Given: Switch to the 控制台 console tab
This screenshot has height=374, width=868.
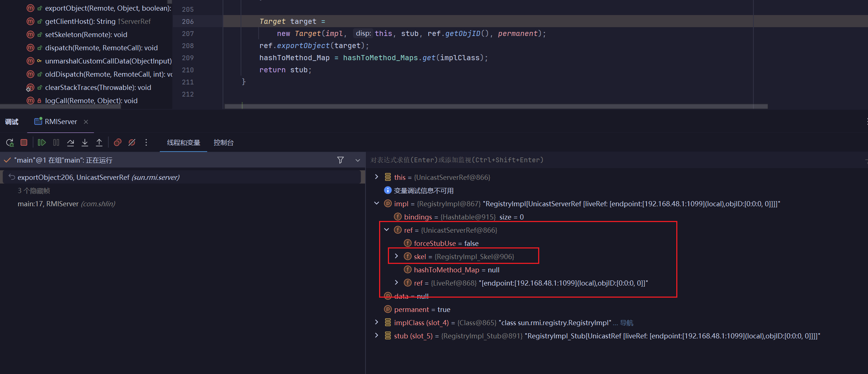Looking at the screenshot, I should click(x=223, y=142).
